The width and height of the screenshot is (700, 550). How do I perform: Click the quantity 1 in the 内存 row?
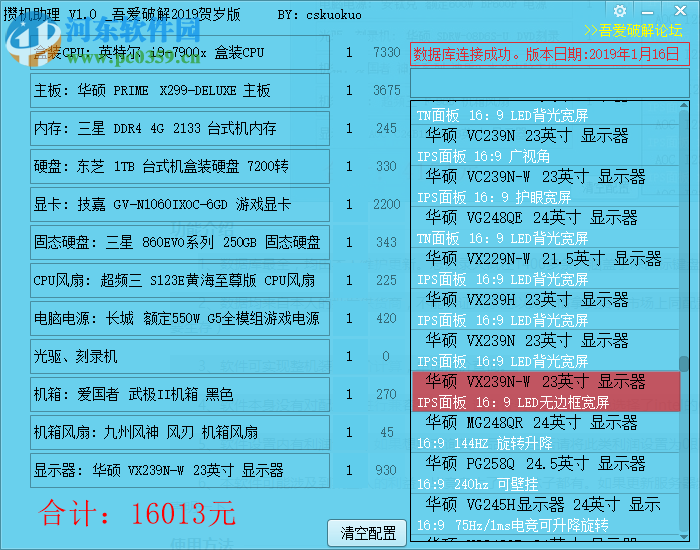pyautogui.click(x=349, y=129)
